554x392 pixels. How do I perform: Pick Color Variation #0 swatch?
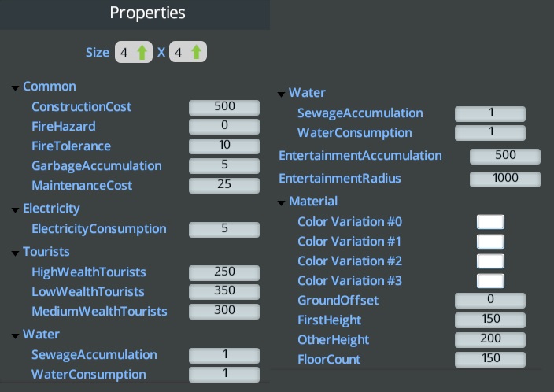tap(490, 222)
